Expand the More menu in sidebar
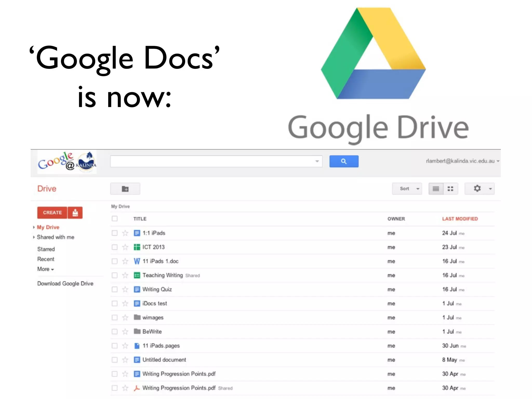Viewport: 532px width, 399px height. click(x=46, y=269)
